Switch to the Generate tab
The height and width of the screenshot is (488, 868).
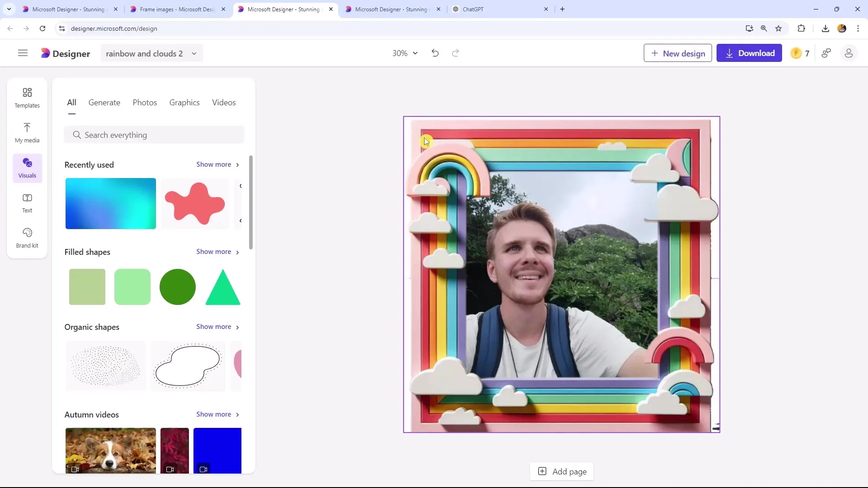click(104, 103)
